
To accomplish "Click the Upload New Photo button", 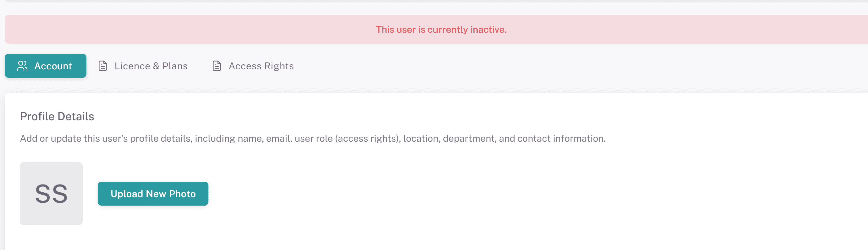I will [153, 194].
